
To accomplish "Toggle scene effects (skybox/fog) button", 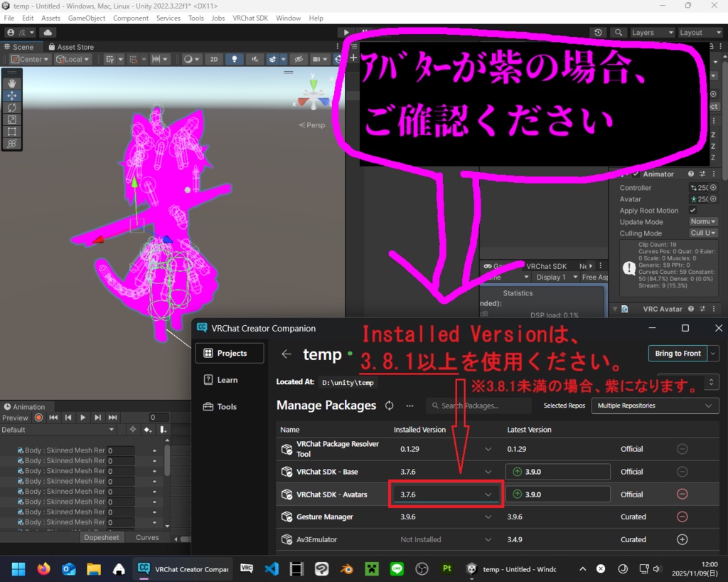I will [272, 60].
